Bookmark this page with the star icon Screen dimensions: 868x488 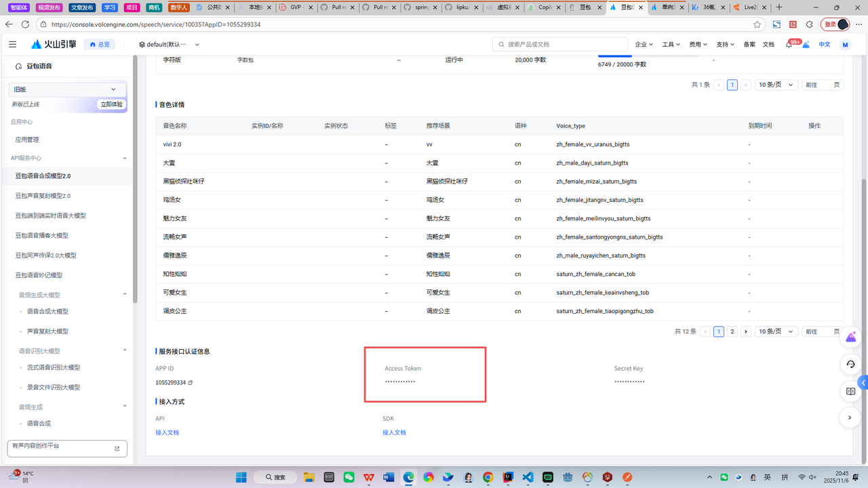757,24
